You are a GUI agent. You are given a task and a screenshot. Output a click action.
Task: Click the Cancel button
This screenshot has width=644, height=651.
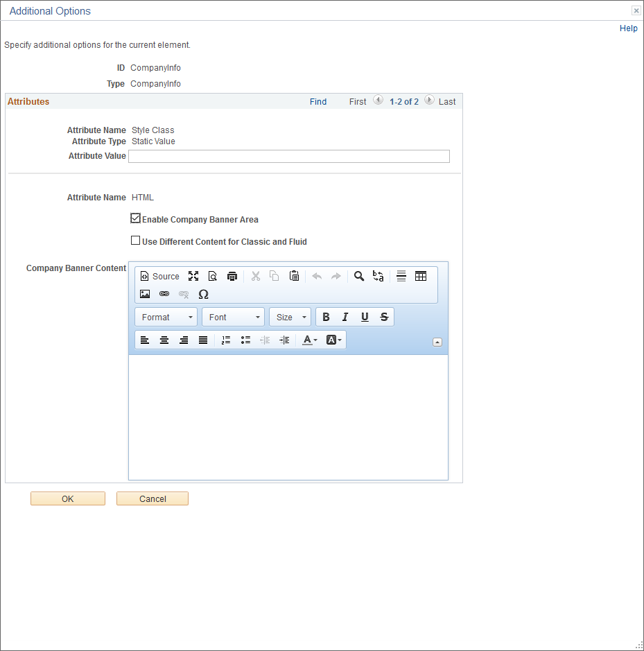click(153, 498)
